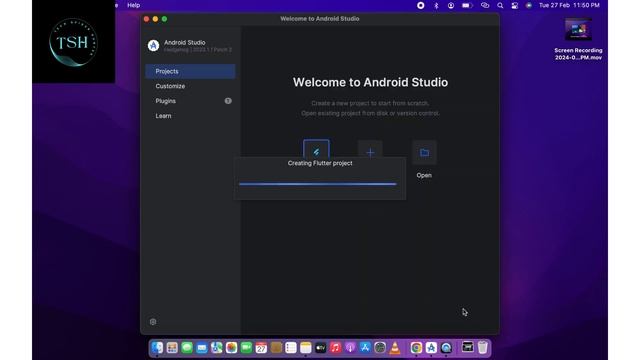Open Trash from the Dock
The image size is (640, 360).
click(x=482, y=348)
